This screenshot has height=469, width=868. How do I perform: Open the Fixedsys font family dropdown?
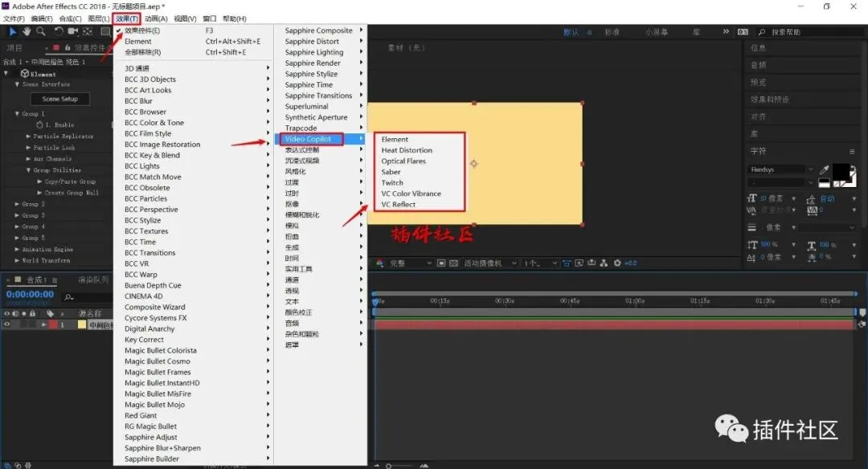pos(781,169)
